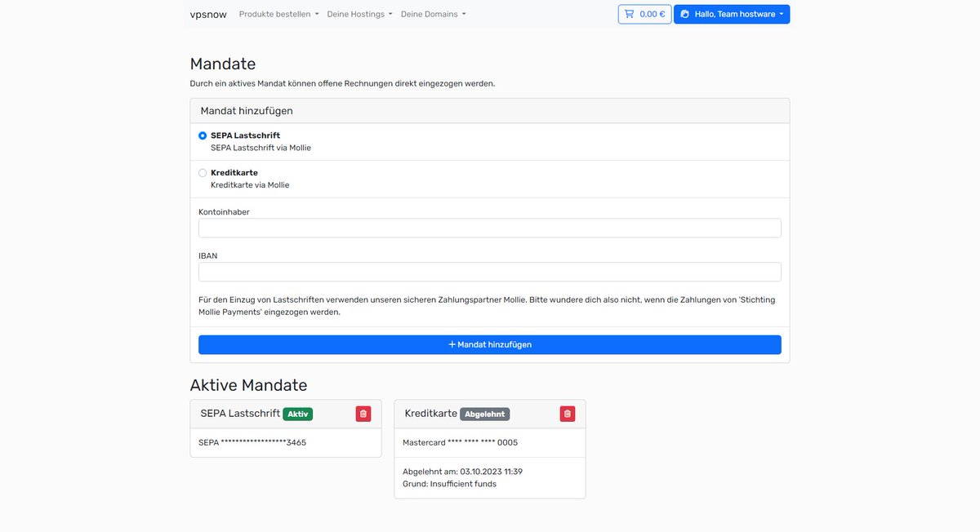Delete the SEPA Lastschrift mandate via trash icon

pos(363,414)
